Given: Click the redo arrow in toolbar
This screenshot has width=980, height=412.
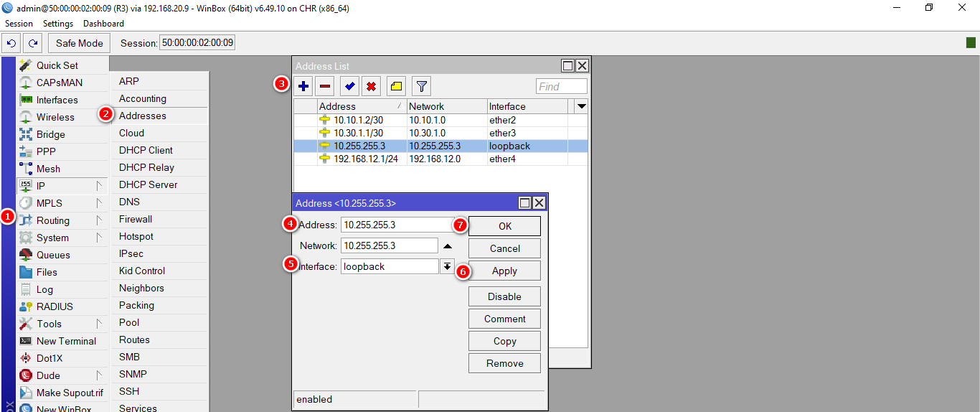Looking at the screenshot, I should click(32, 43).
